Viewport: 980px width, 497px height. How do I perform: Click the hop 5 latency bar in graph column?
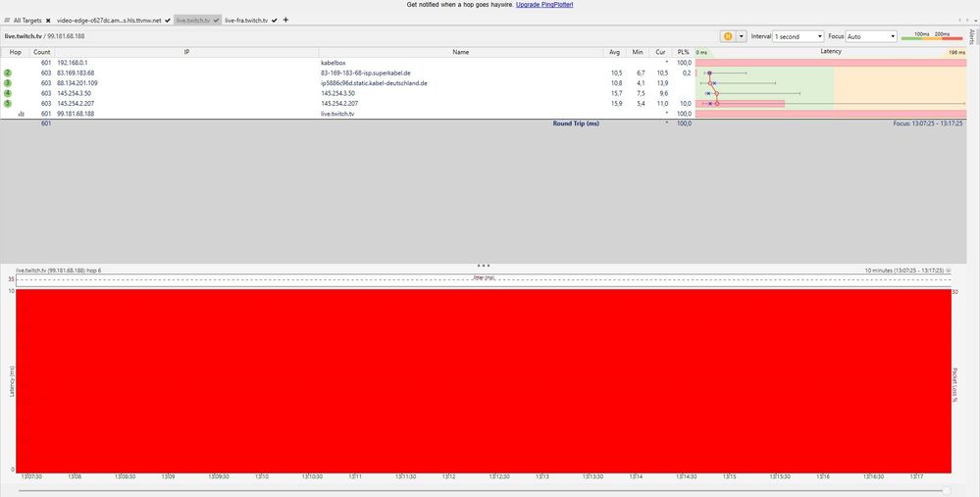740,104
